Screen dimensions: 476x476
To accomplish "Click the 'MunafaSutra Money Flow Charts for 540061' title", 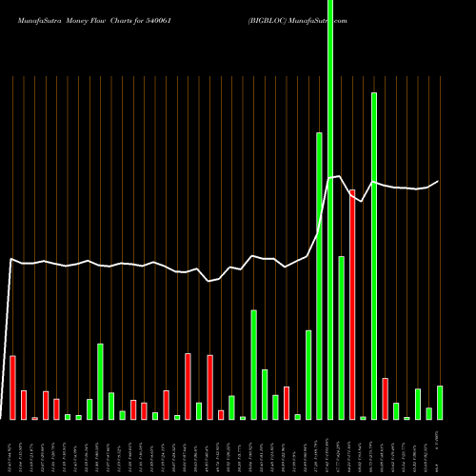I will (x=94, y=21).
